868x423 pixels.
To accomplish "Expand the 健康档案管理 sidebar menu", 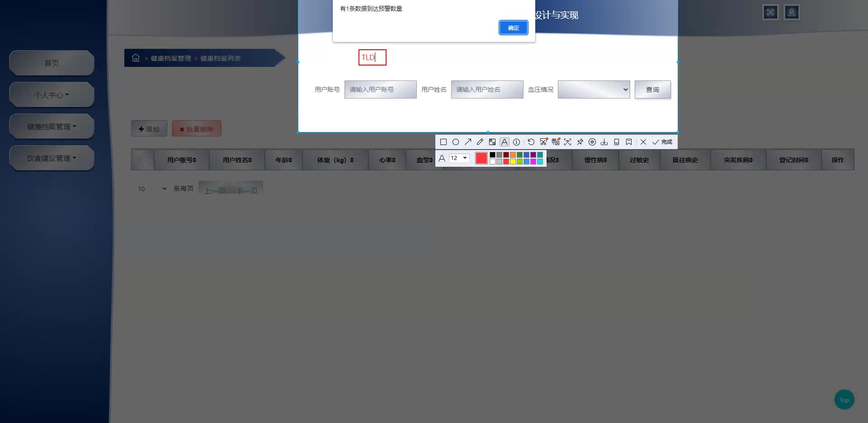I will tap(52, 127).
